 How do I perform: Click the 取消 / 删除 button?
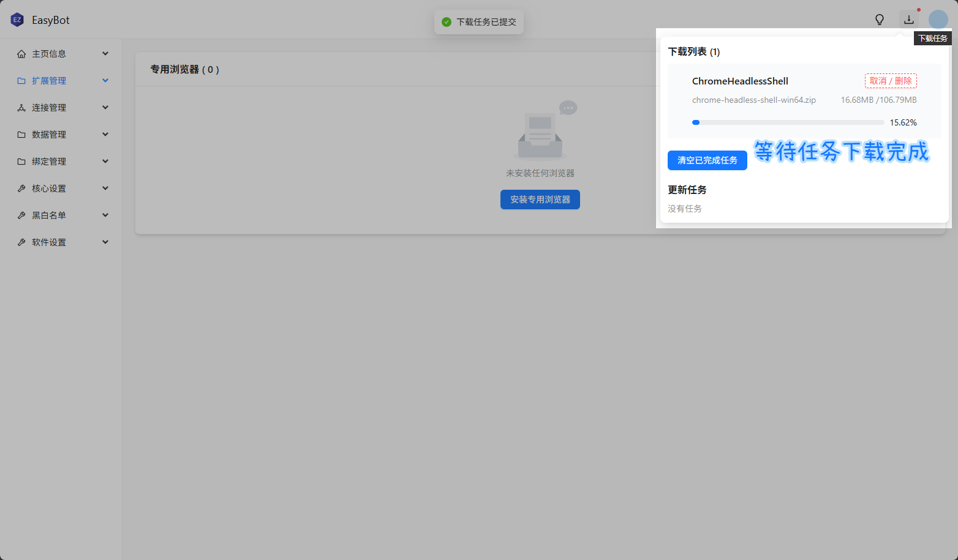(891, 81)
